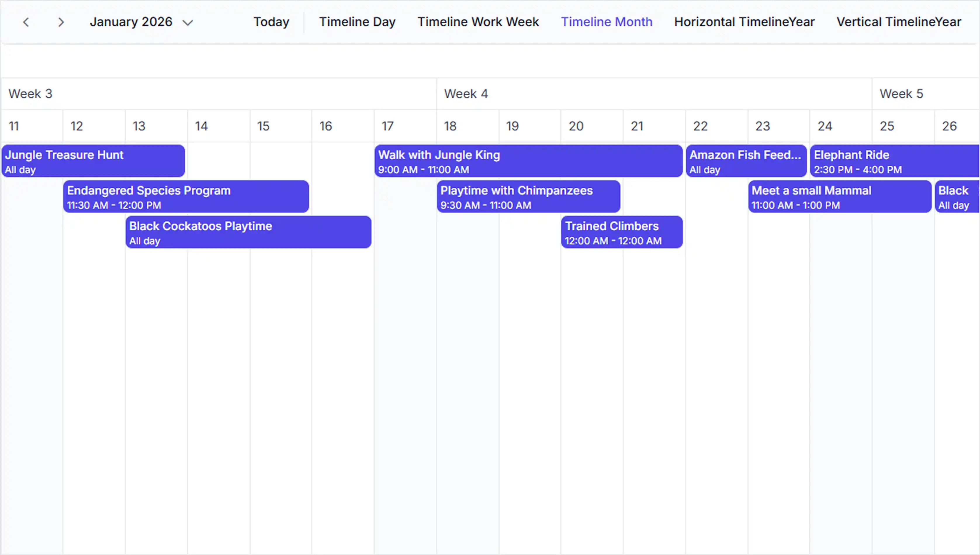Open the Walk with Jungle King event
Viewport: 980px width, 555px height.
(x=529, y=161)
